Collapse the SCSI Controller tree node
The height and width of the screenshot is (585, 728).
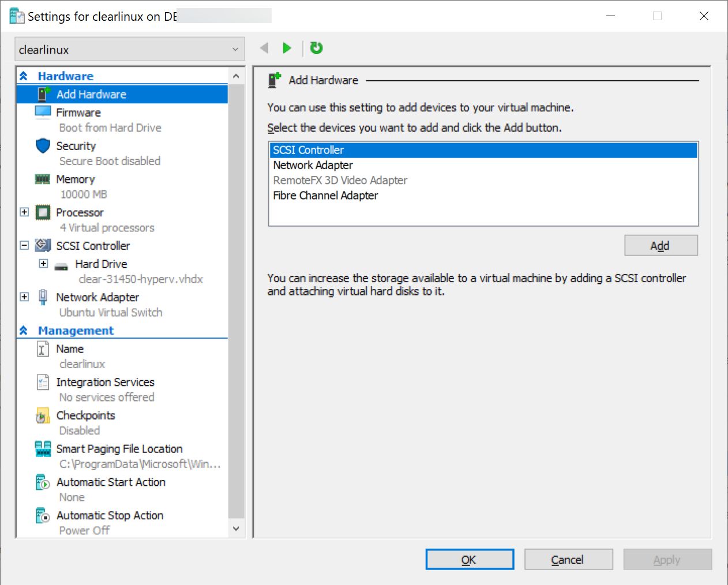24,245
